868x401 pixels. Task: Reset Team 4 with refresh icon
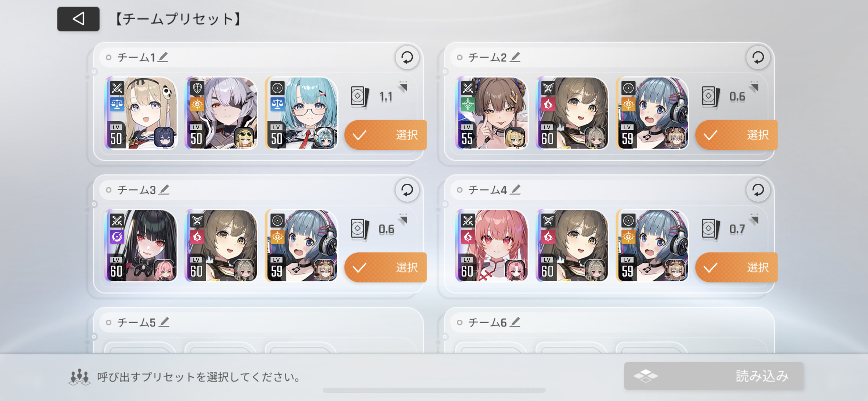pos(758,190)
